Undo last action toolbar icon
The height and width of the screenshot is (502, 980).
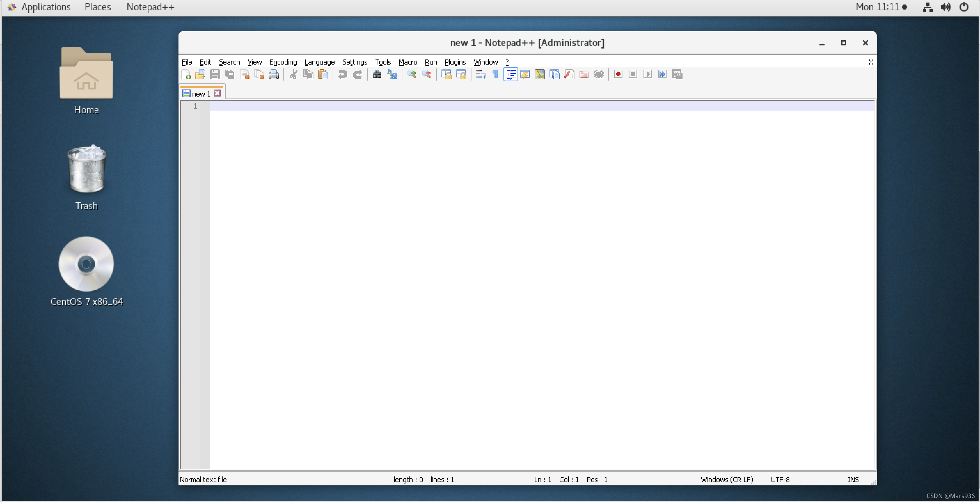342,75
